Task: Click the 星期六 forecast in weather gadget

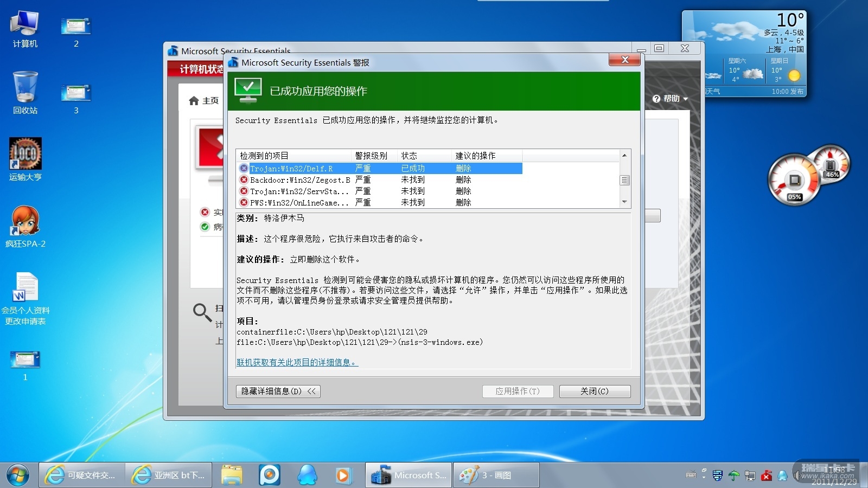Action: pyautogui.click(x=743, y=70)
